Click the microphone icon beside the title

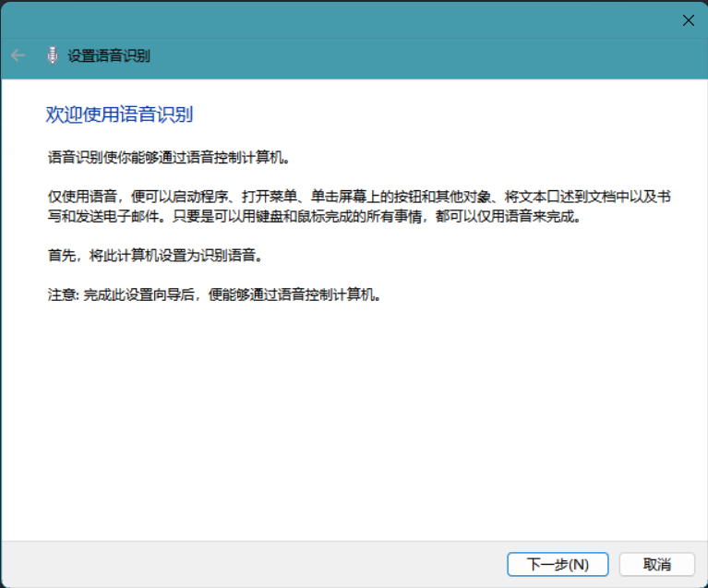52,55
